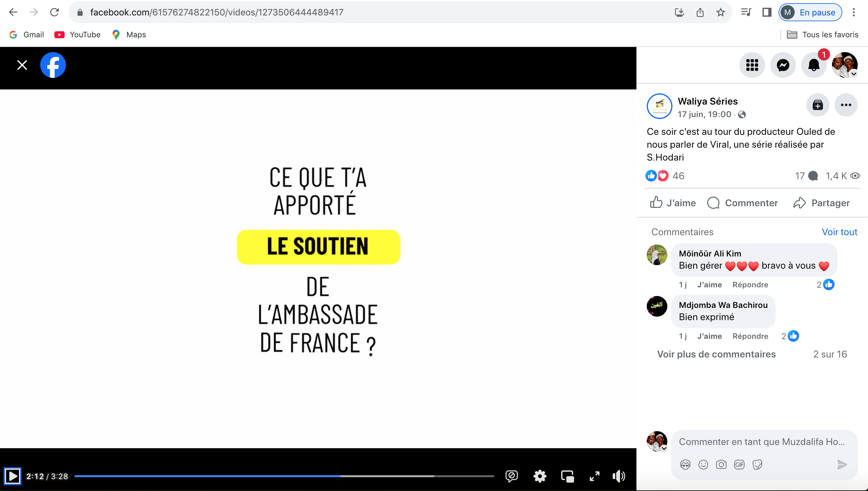The height and width of the screenshot is (491, 868).
Task: Open the Facebook apps grid menu
Action: pos(752,65)
